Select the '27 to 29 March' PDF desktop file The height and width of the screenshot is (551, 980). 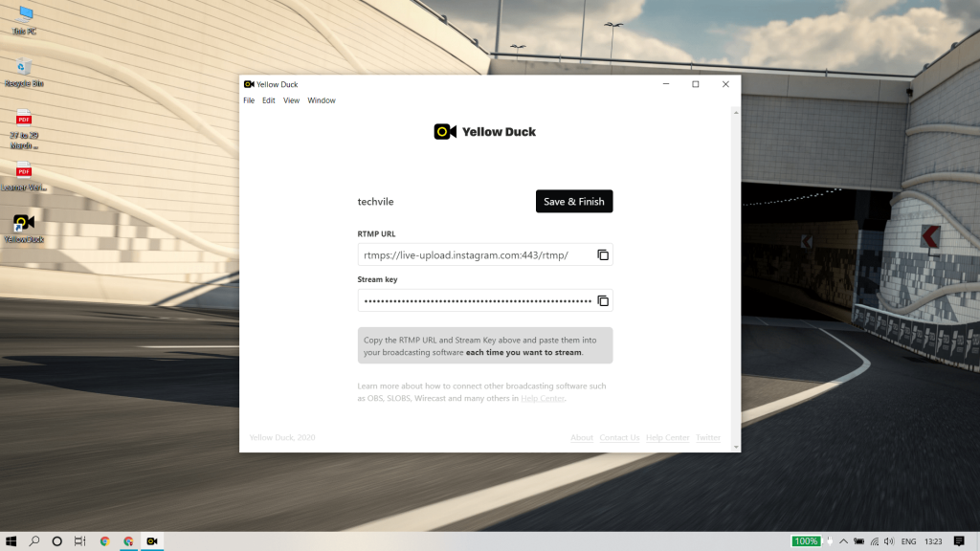point(24,129)
